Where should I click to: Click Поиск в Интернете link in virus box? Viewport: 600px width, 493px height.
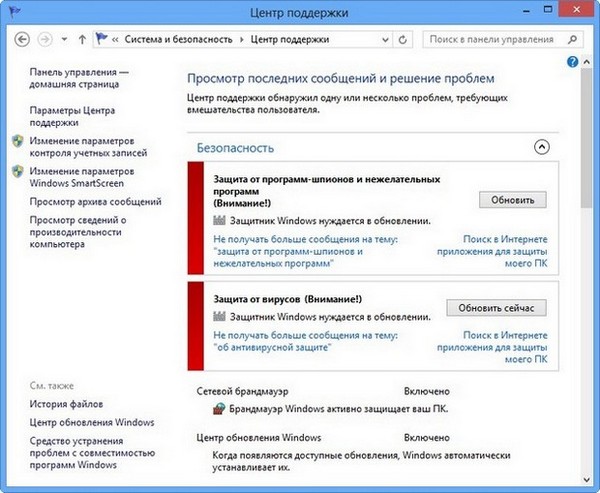(492, 347)
